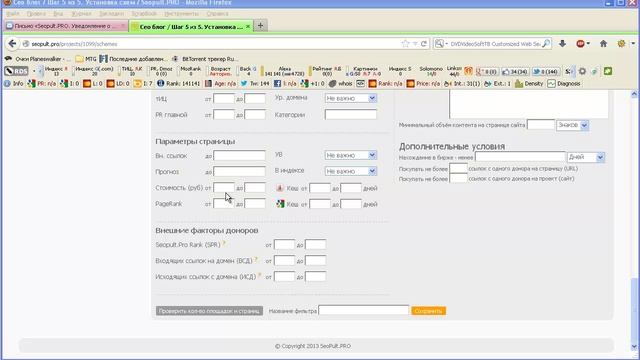Screen dimensions: 640x360
Task: Expand the Adblock icon dropdown arrow
Action: click(588, 44)
